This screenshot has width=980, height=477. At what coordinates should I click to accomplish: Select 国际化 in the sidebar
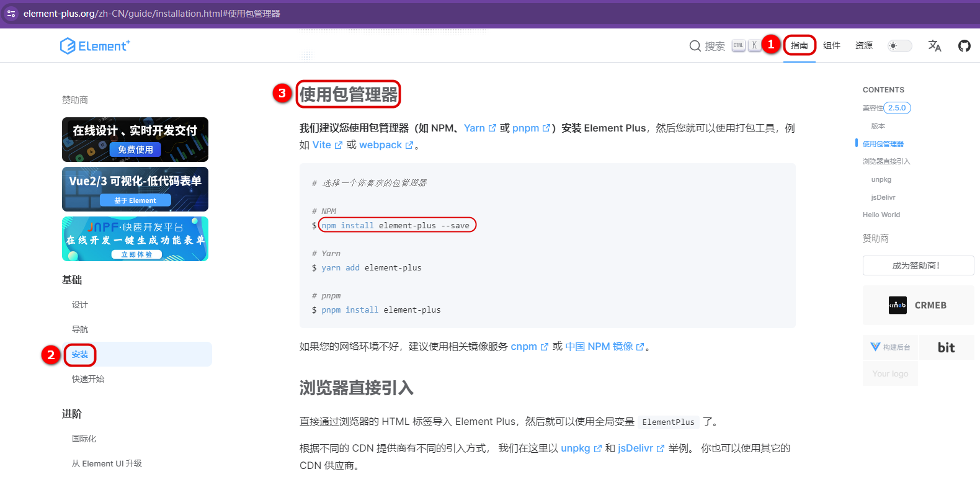pyautogui.click(x=84, y=439)
